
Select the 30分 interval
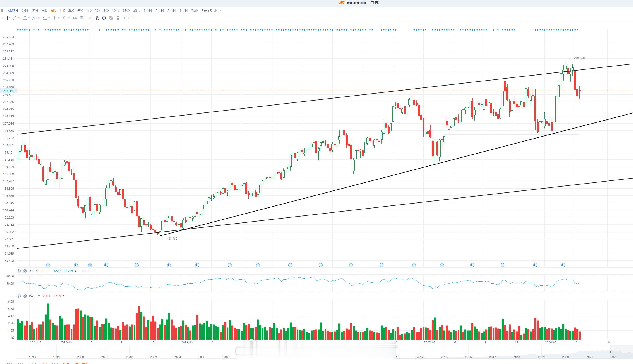coord(137,11)
